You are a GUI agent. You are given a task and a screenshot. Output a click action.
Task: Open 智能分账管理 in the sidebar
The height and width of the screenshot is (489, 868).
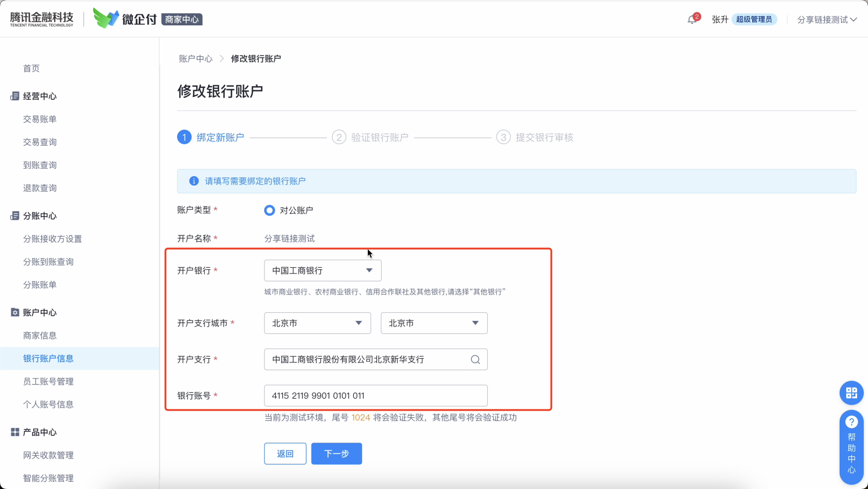pos(49,478)
